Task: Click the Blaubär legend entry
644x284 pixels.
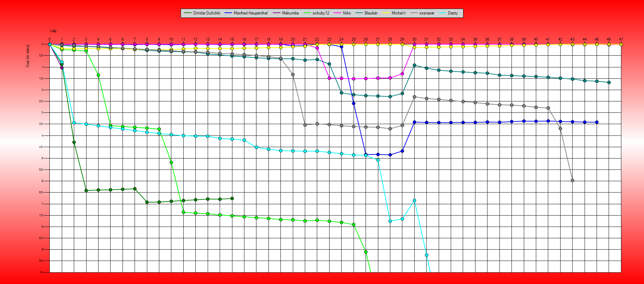Action: 366,13
